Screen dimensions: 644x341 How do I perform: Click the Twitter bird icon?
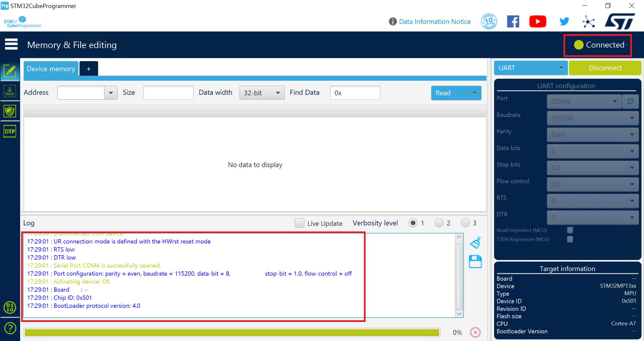coord(564,22)
